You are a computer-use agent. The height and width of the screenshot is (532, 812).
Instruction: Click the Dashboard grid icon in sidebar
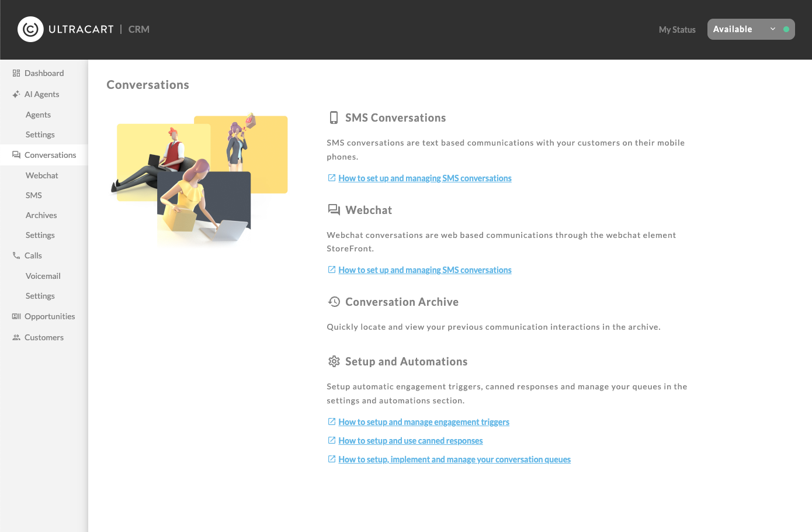(16, 73)
